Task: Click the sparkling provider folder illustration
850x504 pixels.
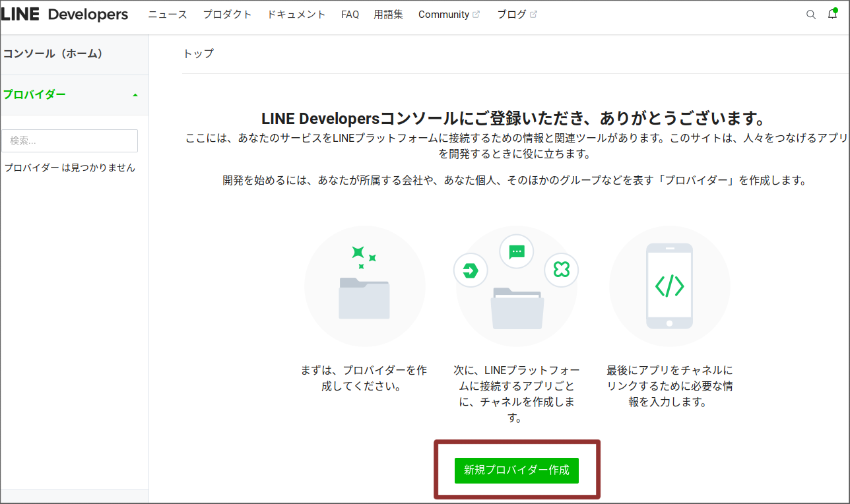Action: [364, 286]
